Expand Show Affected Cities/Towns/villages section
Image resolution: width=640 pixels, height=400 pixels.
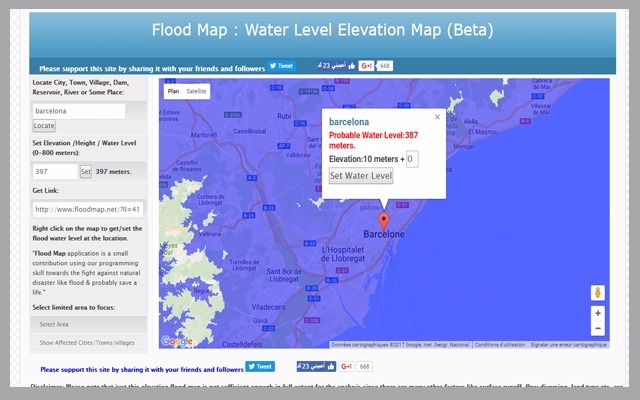[88, 343]
